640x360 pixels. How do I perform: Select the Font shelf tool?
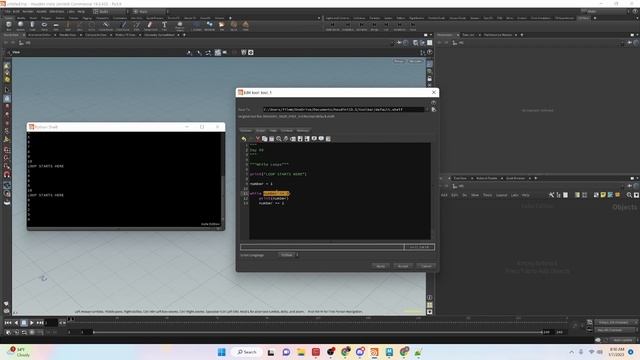point(164,26)
